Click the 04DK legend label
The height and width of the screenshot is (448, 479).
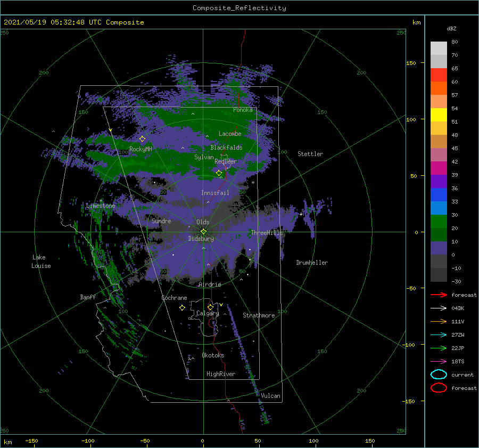(x=458, y=308)
